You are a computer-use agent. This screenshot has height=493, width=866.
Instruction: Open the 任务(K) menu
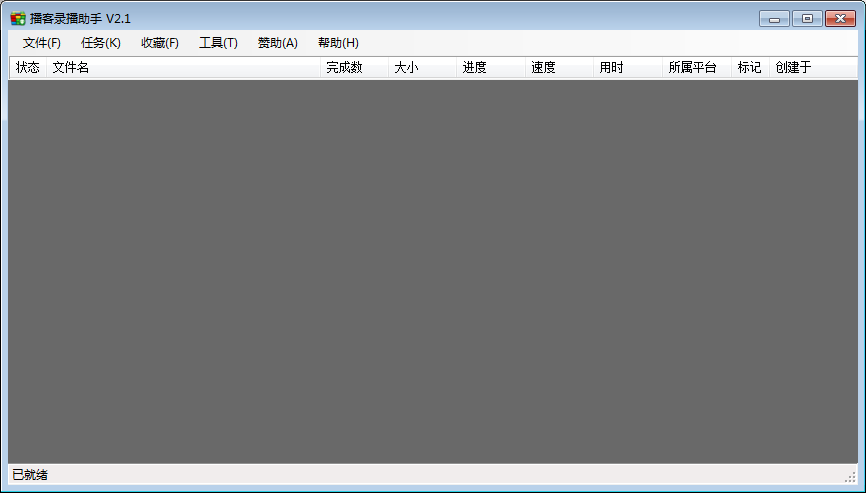[x=101, y=43]
